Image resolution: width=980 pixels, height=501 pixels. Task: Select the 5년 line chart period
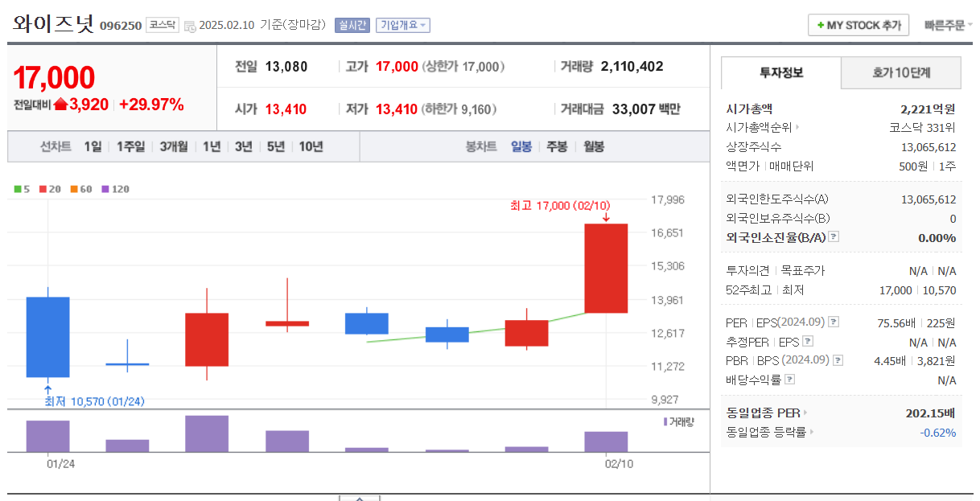coord(276,146)
